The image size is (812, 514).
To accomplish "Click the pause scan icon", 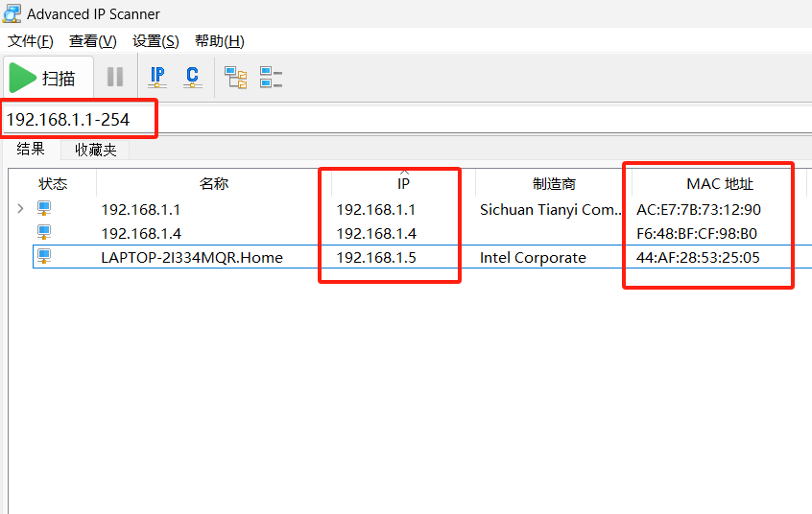I will point(115,77).
